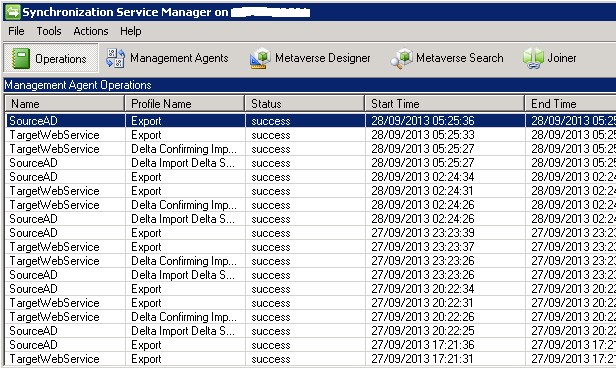
Task: Open the Help menu
Action: click(x=130, y=31)
